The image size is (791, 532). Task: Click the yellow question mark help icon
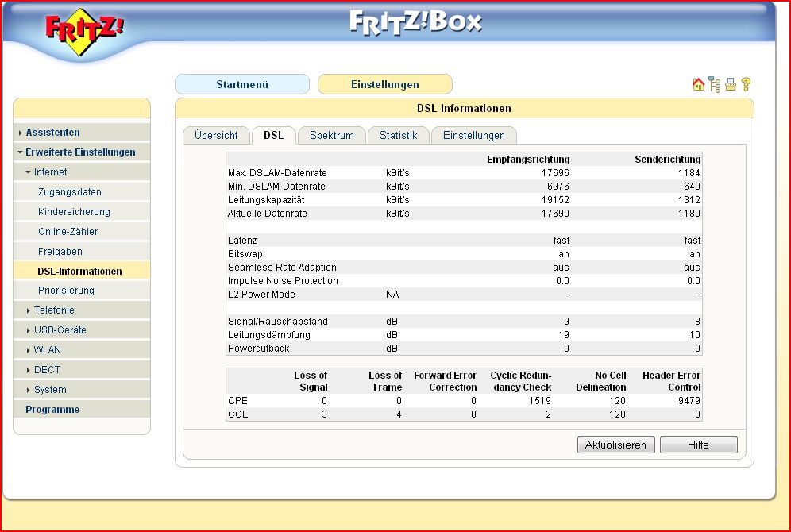click(x=746, y=84)
